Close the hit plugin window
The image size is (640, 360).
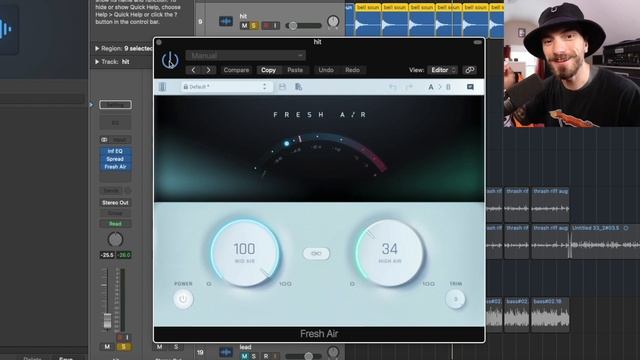[159, 42]
